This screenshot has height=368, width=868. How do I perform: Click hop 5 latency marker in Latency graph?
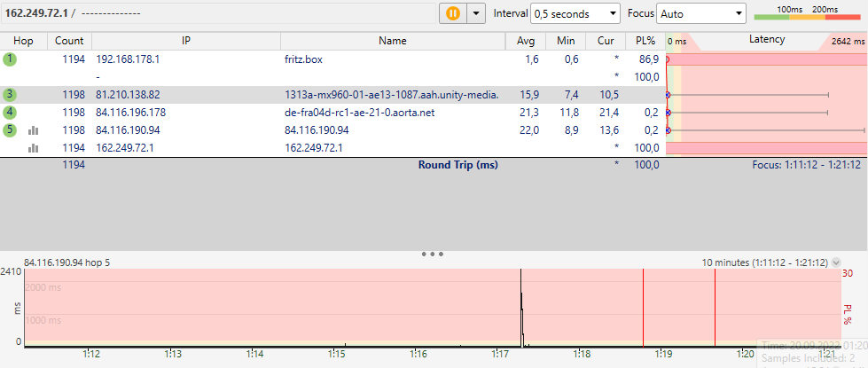click(x=668, y=130)
